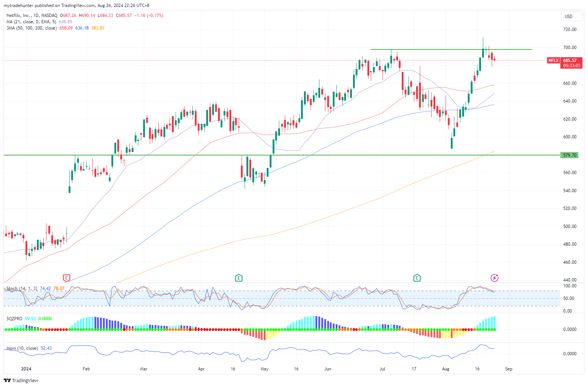The height and width of the screenshot is (387, 588).
Task: Select the 3MA (50, 100, 200, close) legend
Action: point(32,28)
